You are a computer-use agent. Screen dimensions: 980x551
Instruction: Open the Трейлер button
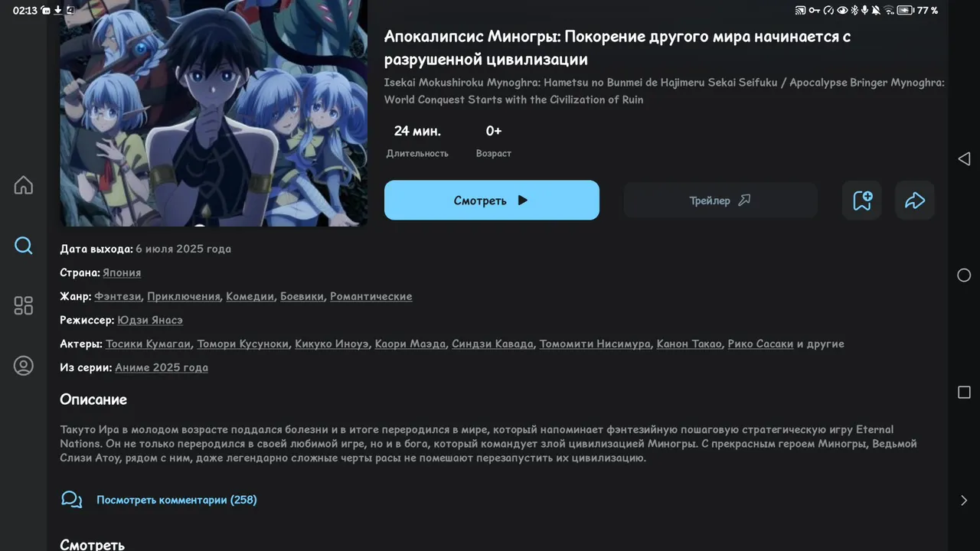(720, 201)
